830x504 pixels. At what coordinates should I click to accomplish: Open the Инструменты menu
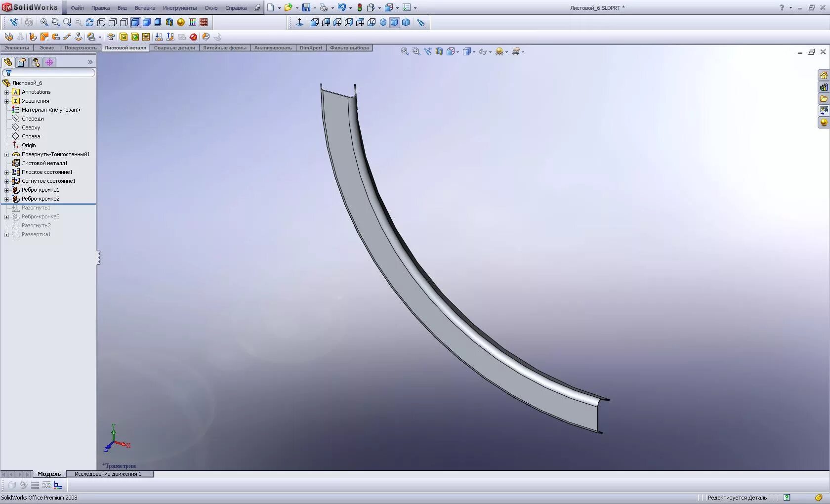[x=180, y=8]
